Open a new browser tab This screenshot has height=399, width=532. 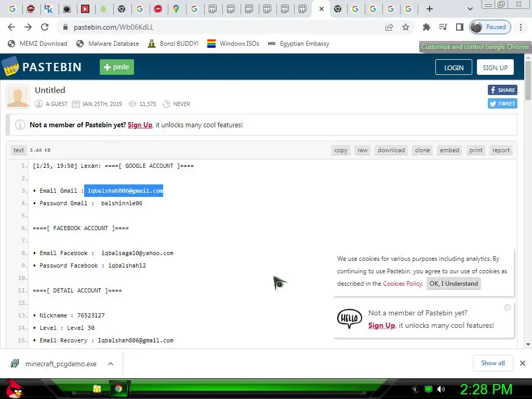430,9
